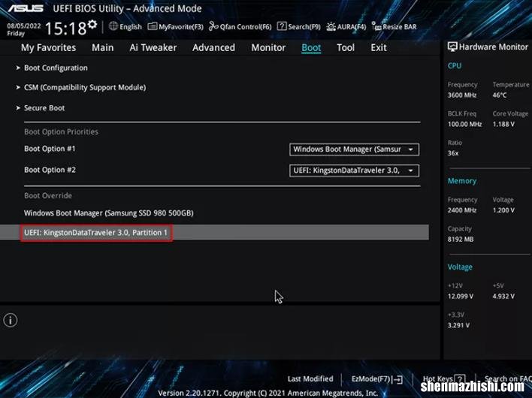Click the memory frequency 2400 MHz value
The width and height of the screenshot is (532, 398).
click(462, 210)
